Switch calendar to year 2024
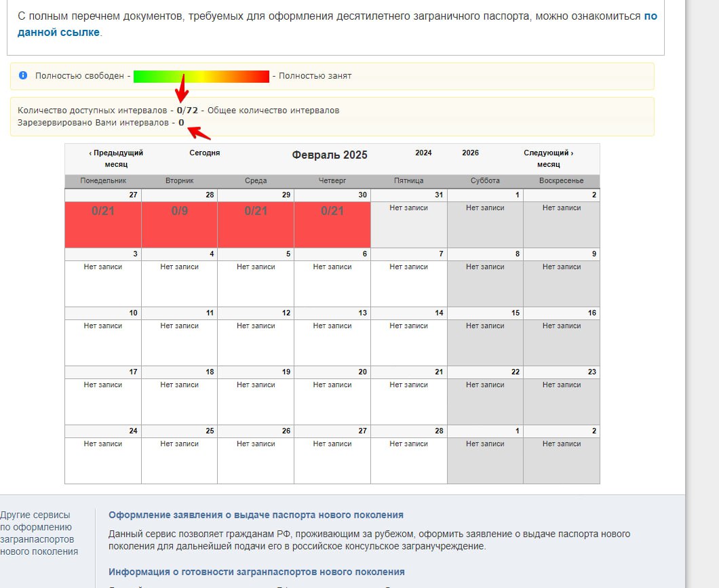719x588 pixels. (x=423, y=153)
